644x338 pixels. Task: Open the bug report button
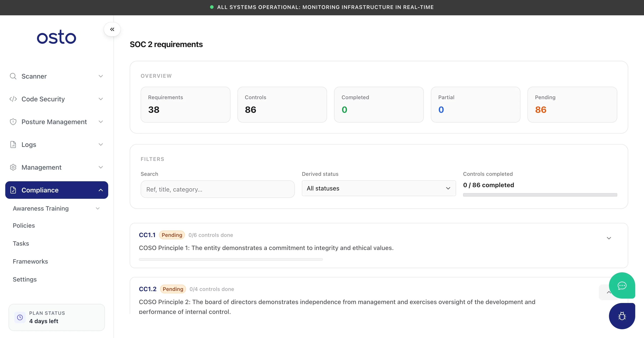[x=622, y=316]
